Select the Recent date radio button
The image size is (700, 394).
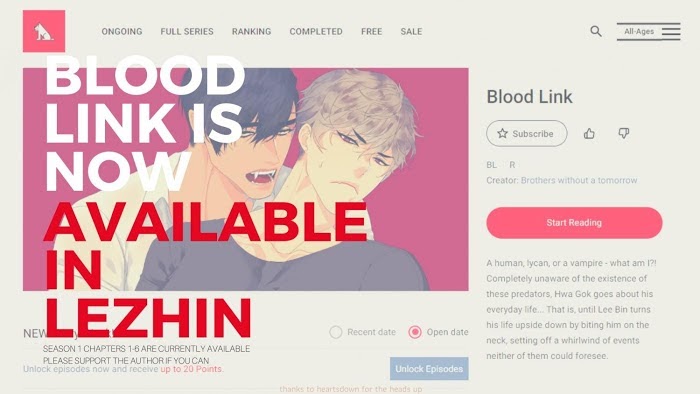click(336, 332)
